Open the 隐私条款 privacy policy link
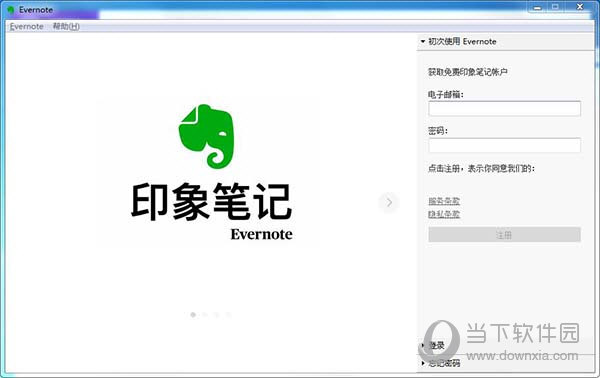Screen dimensions: 600x378 coord(444,214)
